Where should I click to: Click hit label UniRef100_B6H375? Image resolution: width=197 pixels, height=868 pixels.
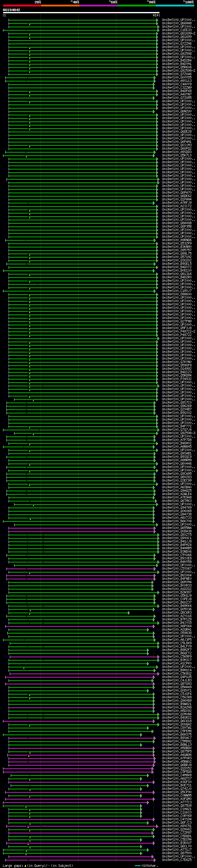(177, 734)
